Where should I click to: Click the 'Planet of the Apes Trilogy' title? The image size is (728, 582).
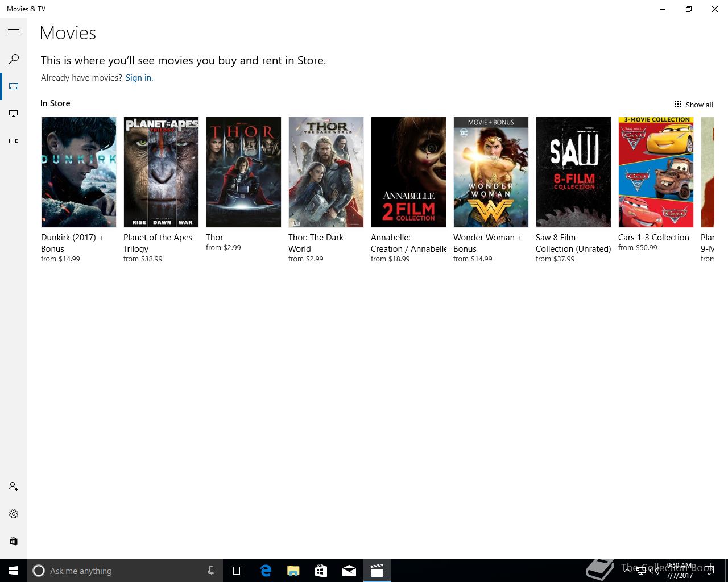click(x=158, y=243)
